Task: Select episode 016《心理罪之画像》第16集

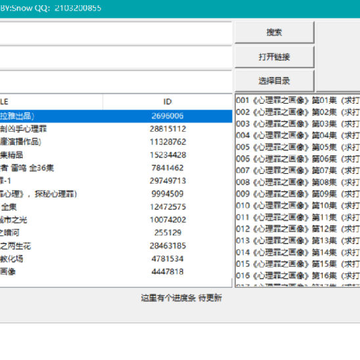Action: click(298, 276)
